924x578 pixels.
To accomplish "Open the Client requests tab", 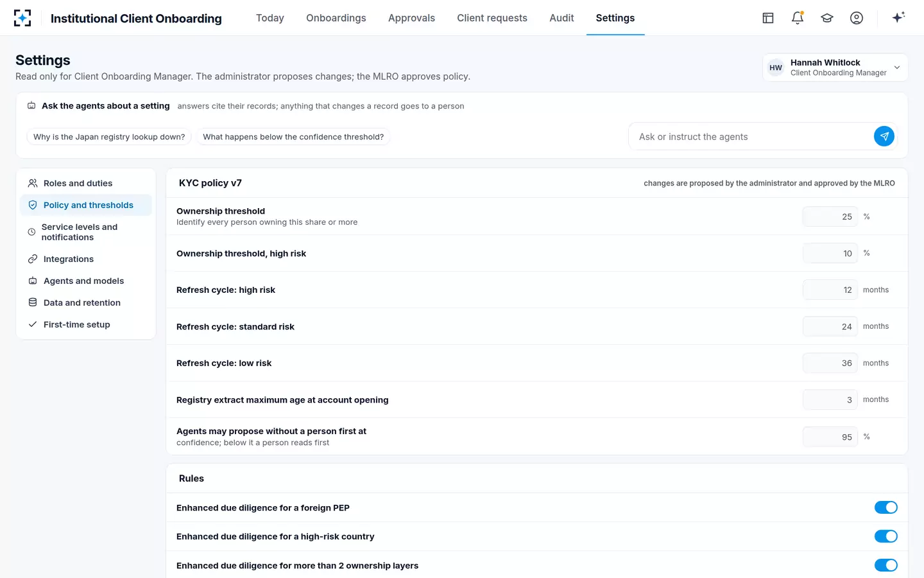I will [x=492, y=18].
